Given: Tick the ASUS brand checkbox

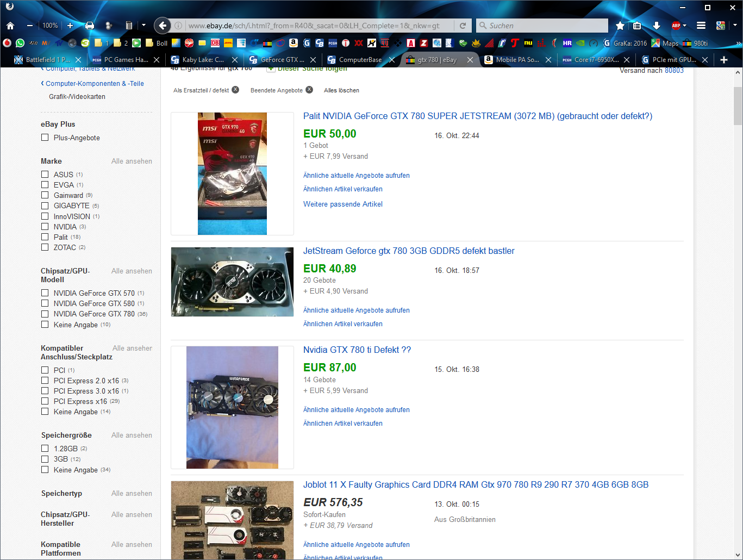Looking at the screenshot, I should (45, 175).
